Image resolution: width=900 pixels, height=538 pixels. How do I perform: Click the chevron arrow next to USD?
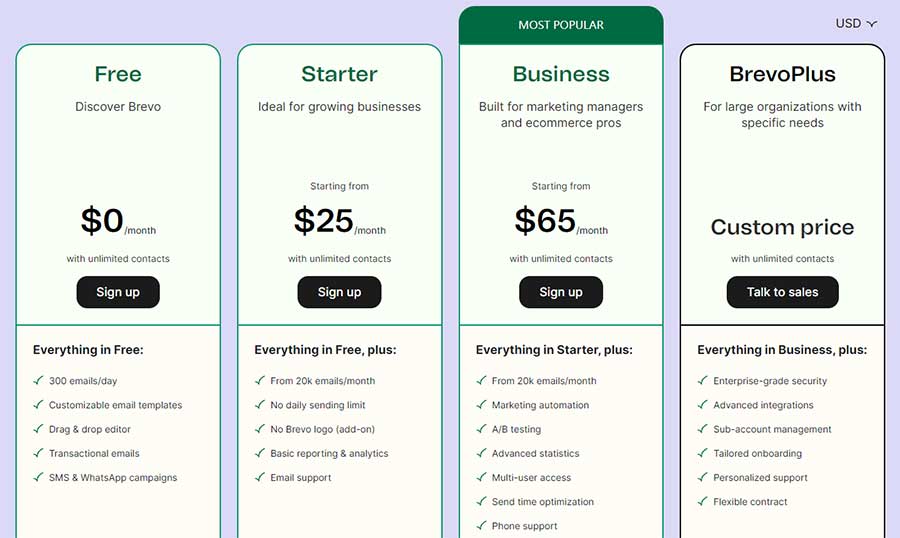pyautogui.click(x=872, y=24)
